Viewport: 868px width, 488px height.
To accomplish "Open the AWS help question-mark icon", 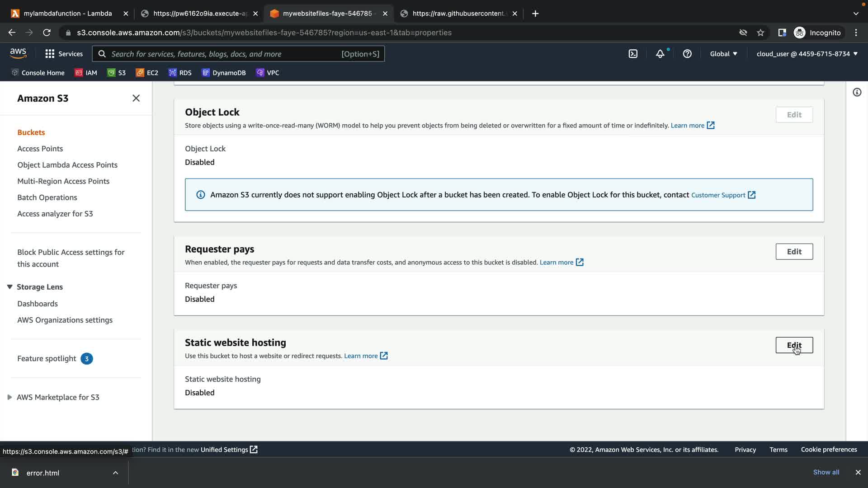I will click(x=687, y=54).
